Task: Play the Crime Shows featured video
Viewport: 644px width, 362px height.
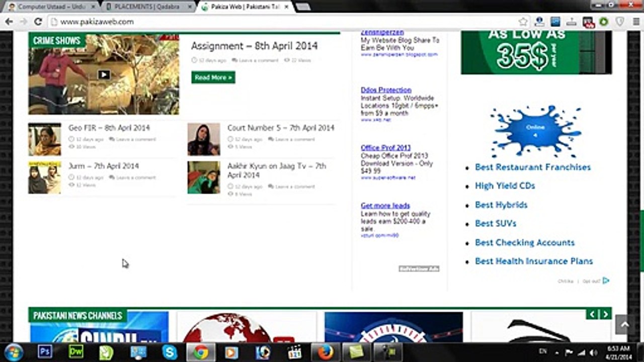Action: [x=104, y=74]
